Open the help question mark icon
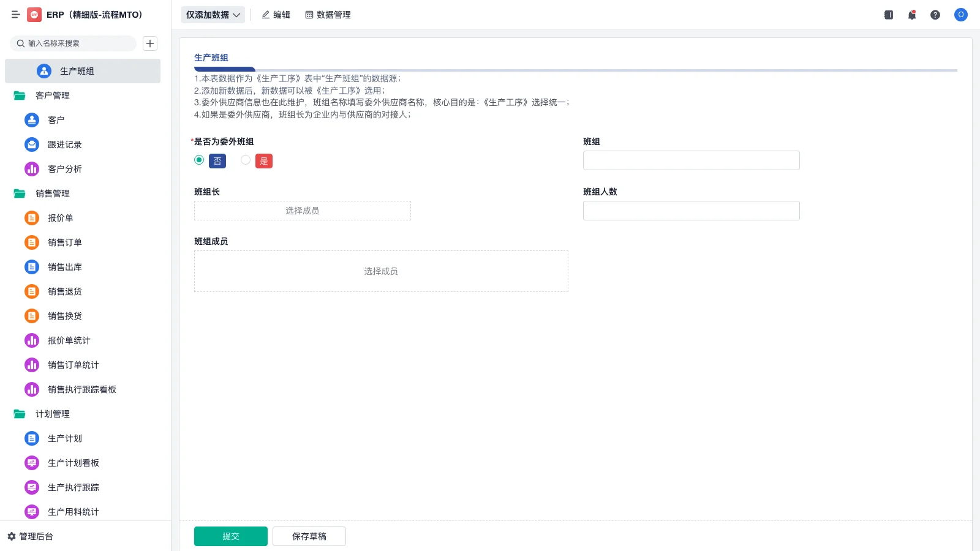980x551 pixels. click(x=935, y=15)
